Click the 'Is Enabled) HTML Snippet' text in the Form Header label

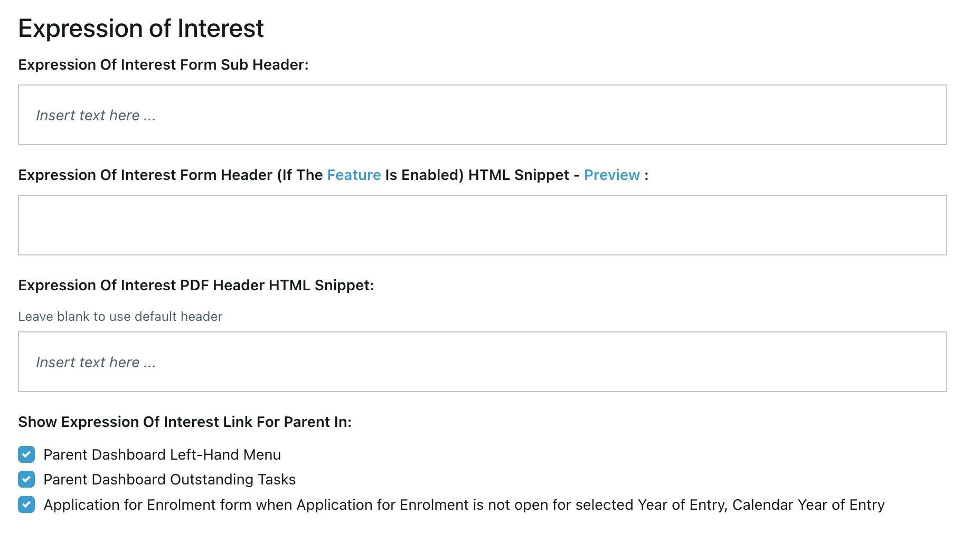coord(477,175)
